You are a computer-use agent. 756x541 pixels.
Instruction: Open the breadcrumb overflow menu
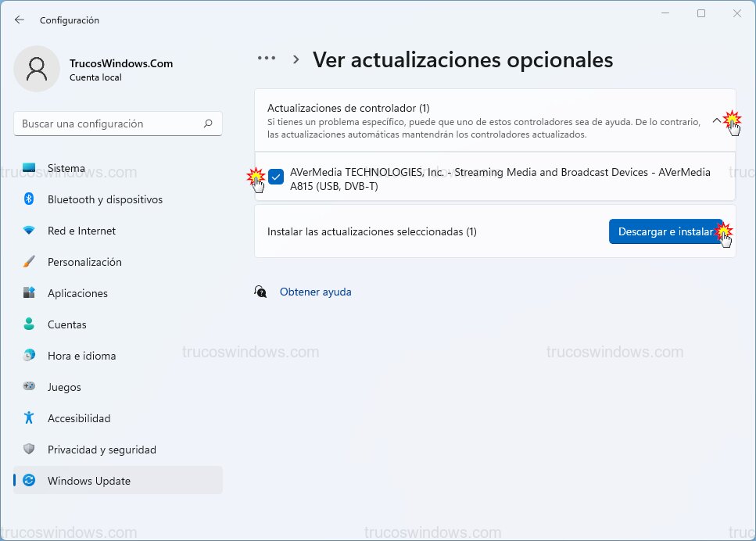[x=266, y=58]
